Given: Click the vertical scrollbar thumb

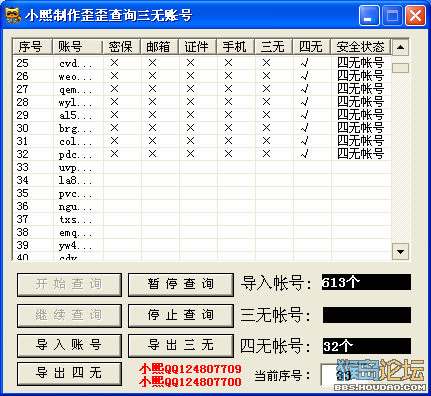Looking at the screenshot, I should pyautogui.click(x=400, y=68).
